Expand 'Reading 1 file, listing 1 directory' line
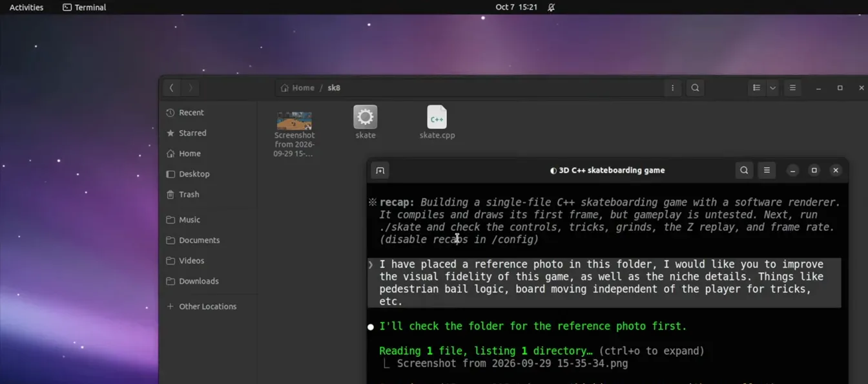868x384 pixels. (541, 351)
